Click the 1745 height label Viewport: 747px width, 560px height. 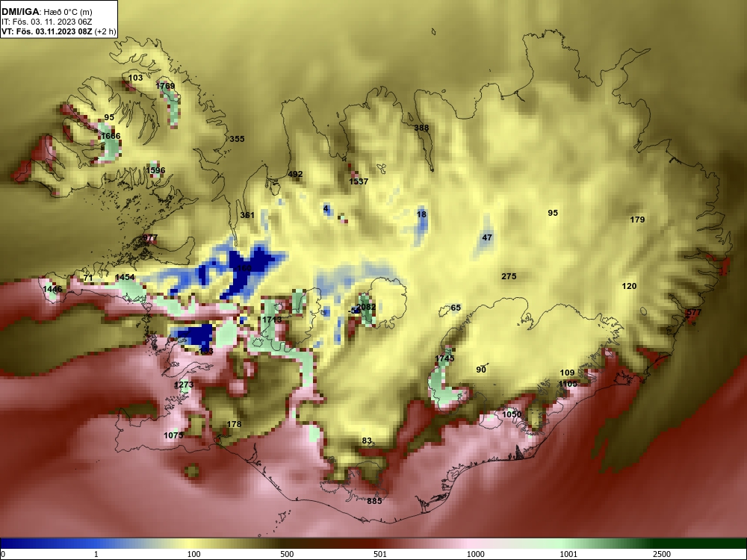pyautogui.click(x=445, y=358)
